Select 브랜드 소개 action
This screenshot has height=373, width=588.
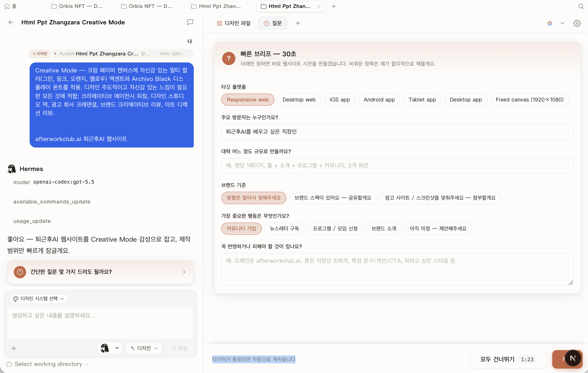pyautogui.click(x=384, y=229)
